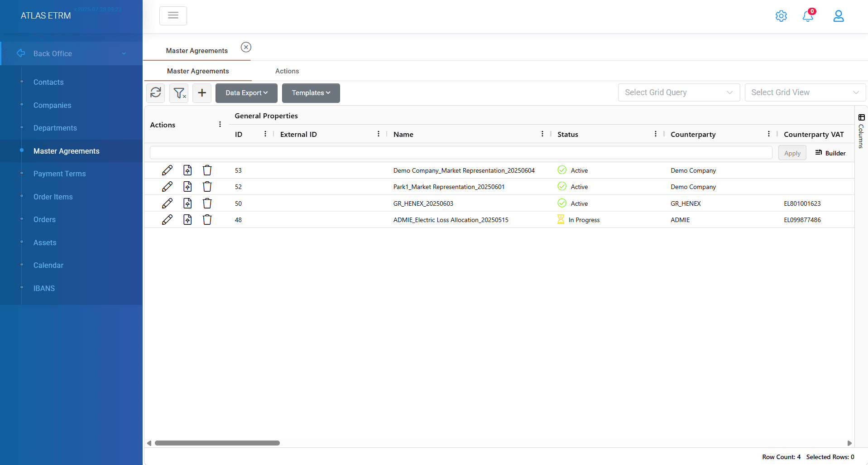Open Counterparty column menu dots
This screenshot has height=465, width=868.
pyautogui.click(x=769, y=134)
